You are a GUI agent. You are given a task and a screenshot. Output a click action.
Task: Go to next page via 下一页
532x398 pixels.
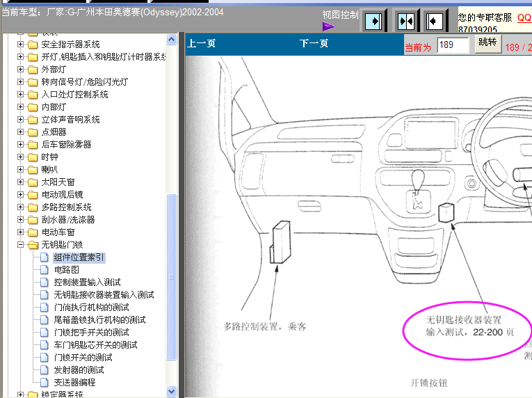(x=314, y=43)
